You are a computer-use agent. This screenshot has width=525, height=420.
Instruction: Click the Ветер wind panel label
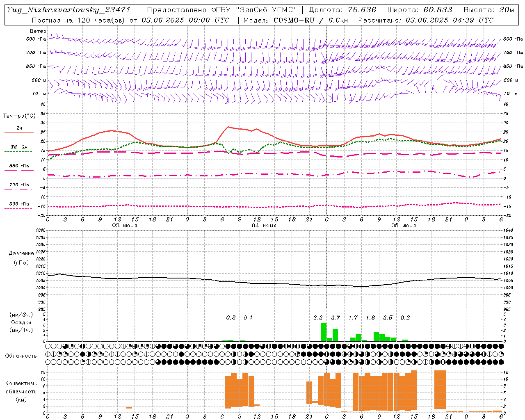(x=38, y=31)
